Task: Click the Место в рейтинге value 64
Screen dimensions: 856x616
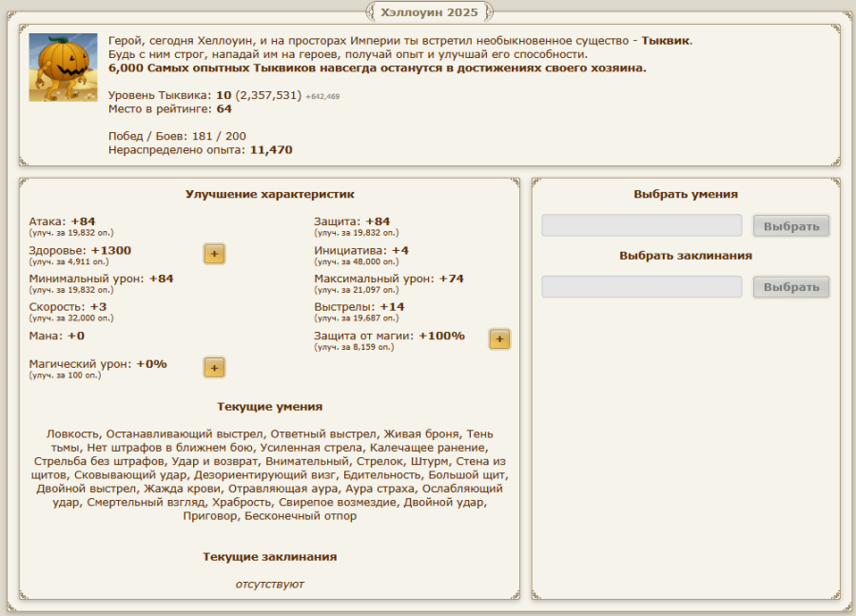Action: tap(224, 109)
